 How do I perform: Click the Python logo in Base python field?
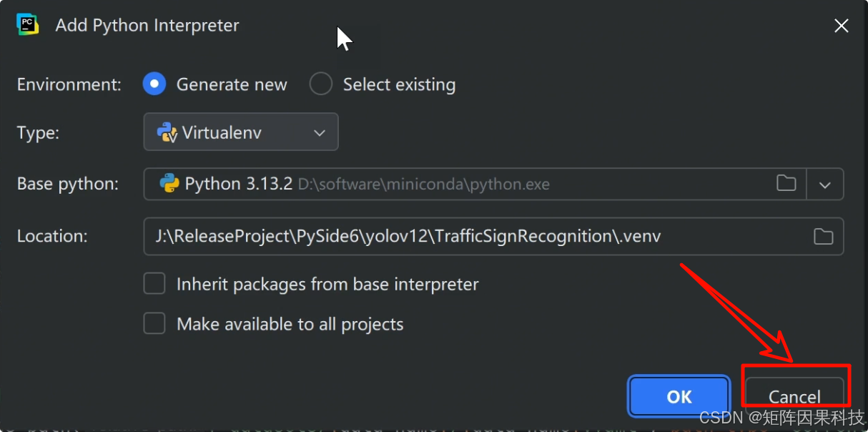(x=169, y=184)
